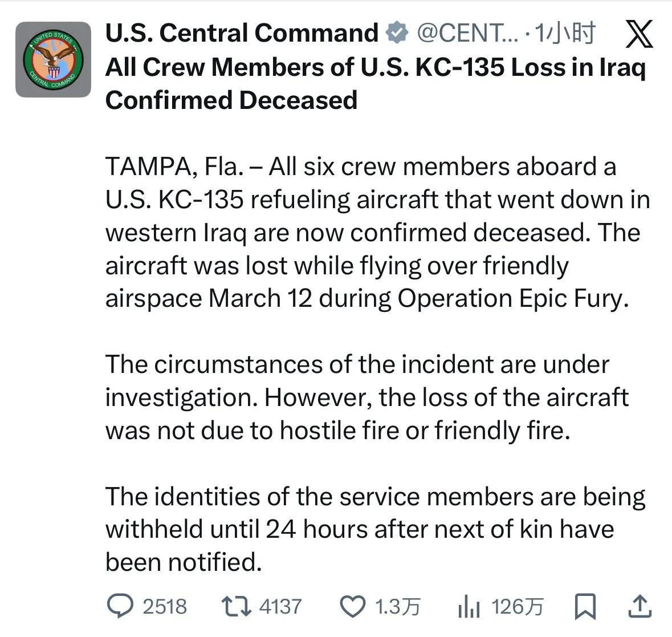Open the U.S. Central Command profile avatar

coord(53,59)
